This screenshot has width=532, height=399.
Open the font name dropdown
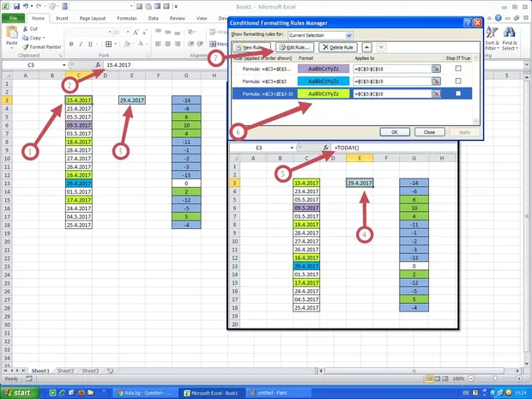[x=110, y=33]
